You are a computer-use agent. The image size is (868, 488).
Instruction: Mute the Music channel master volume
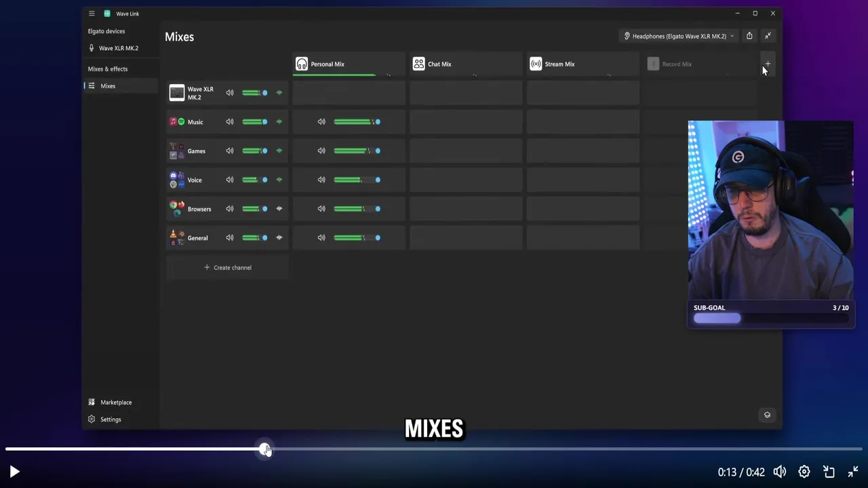[x=230, y=122]
